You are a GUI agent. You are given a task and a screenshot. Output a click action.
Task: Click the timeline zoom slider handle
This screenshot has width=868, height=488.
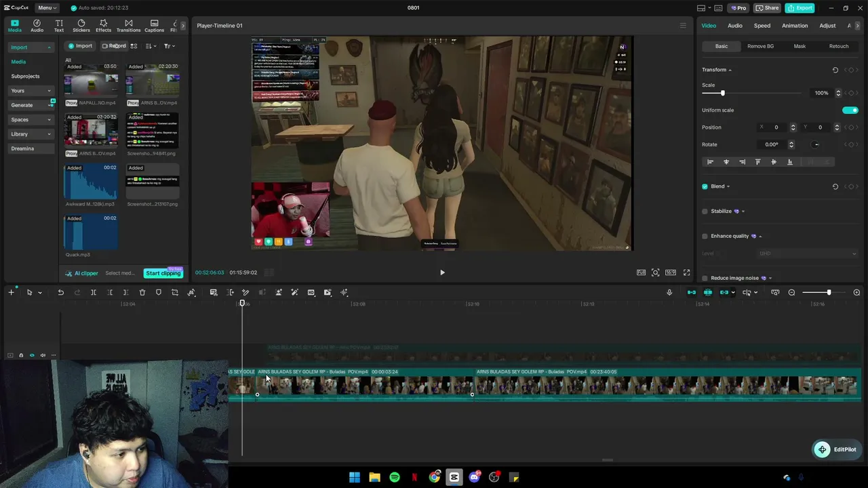(x=829, y=292)
